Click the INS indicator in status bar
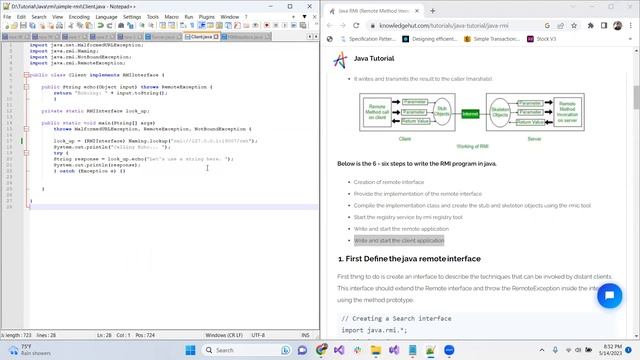Image resolution: width=640 pixels, height=360 pixels. point(305,335)
